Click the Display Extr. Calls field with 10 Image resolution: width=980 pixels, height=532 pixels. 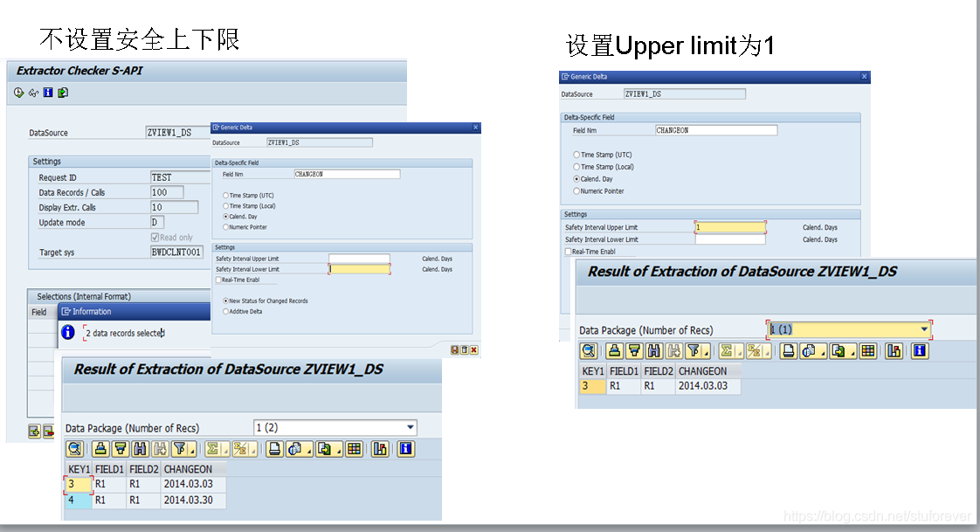(x=174, y=208)
